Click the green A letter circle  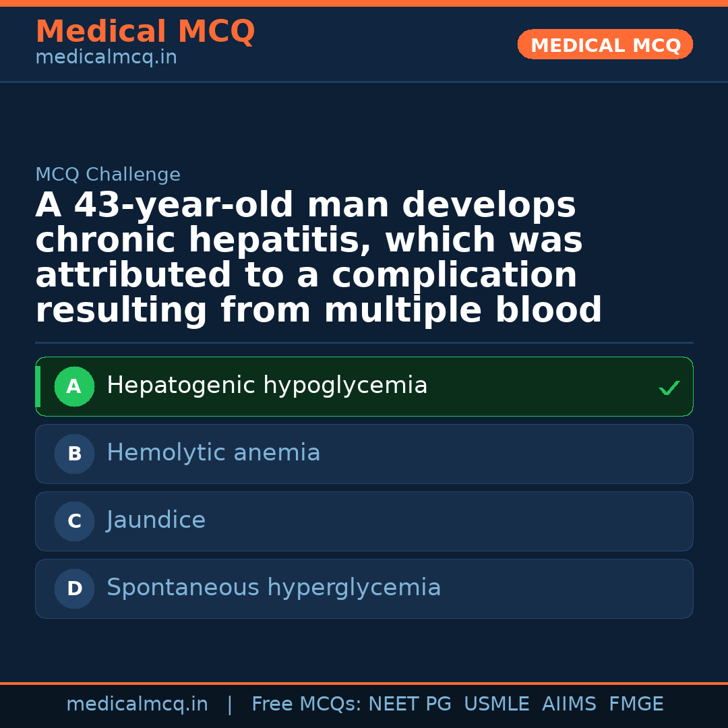click(x=74, y=387)
